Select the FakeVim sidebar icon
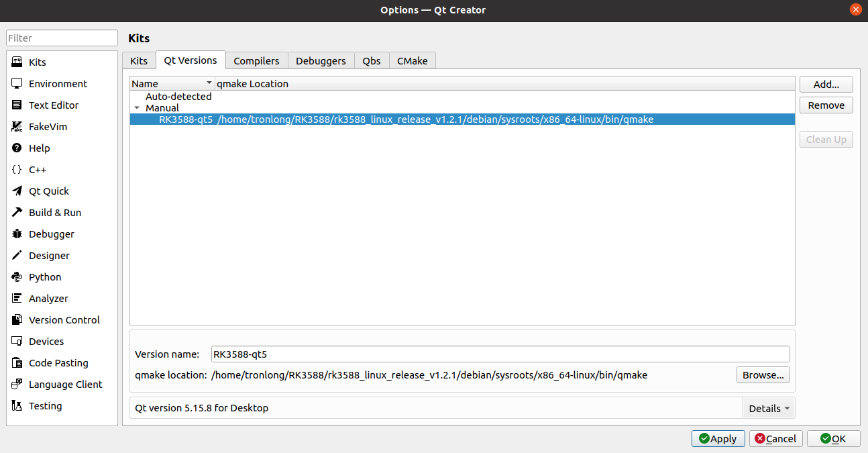The height and width of the screenshot is (453, 868). 17,126
